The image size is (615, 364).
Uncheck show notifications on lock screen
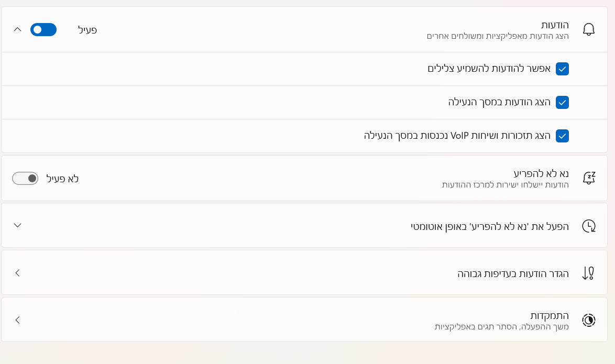click(x=562, y=102)
